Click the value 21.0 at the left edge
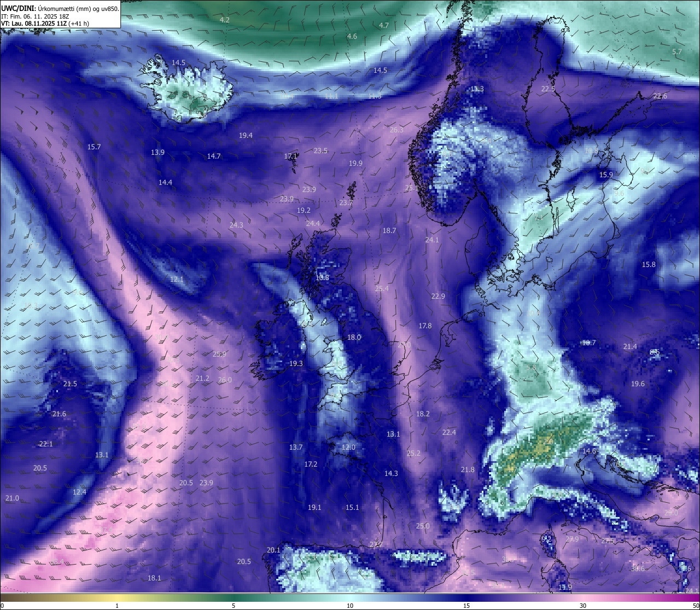Screen dimensions: 700x610 (12, 498)
